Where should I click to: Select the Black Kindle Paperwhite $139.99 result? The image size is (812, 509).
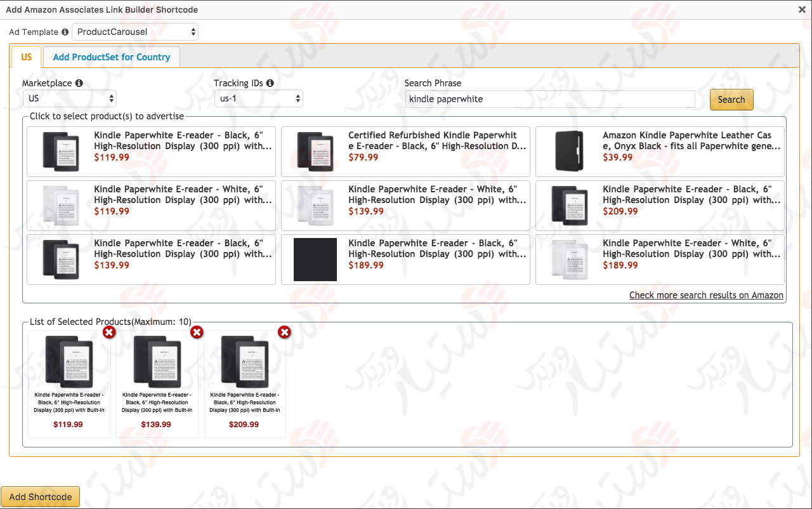click(151, 260)
